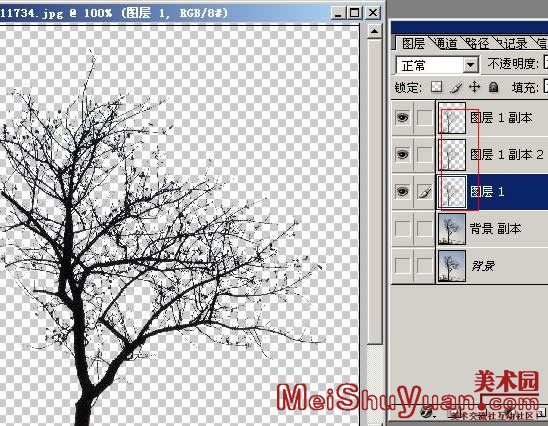The width and height of the screenshot is (548, 426).
Task: Click the scroll up arrow of the canvas
Action: pos(374,31)
